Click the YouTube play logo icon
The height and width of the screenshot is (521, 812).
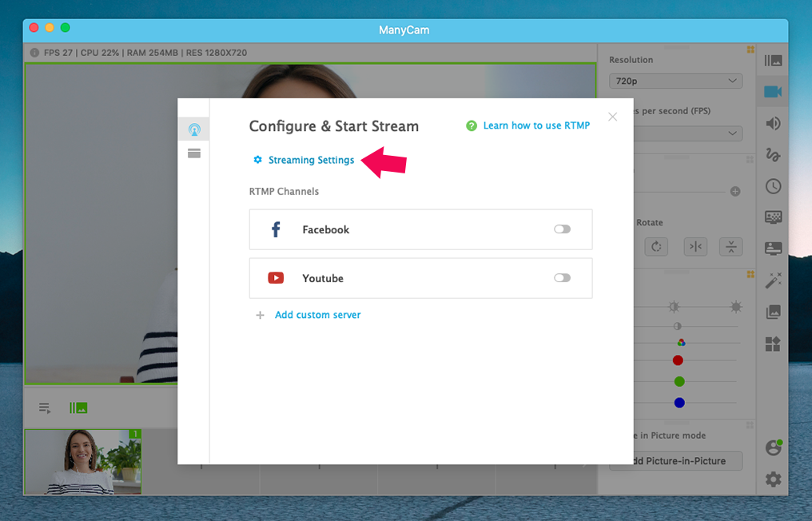point(276,278)
